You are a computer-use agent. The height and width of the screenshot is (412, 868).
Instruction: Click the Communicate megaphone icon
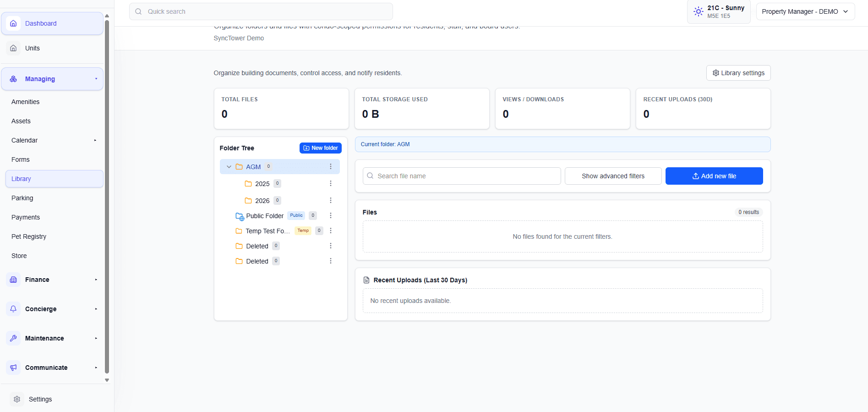[13, 368]
